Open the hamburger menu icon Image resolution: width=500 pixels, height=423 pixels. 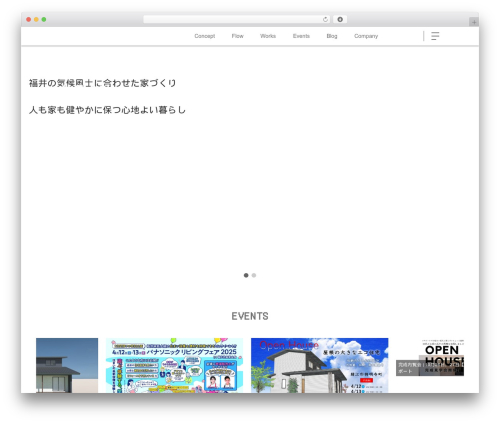click(x=435, y=36)
